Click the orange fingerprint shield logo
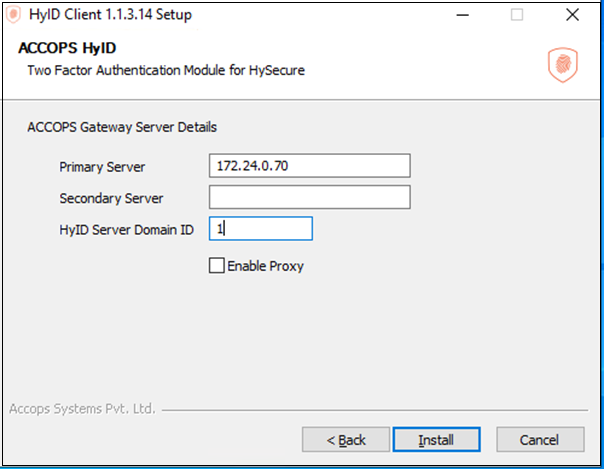The width and height of the screenshot is (604, 469). click(x=563, y=65)
